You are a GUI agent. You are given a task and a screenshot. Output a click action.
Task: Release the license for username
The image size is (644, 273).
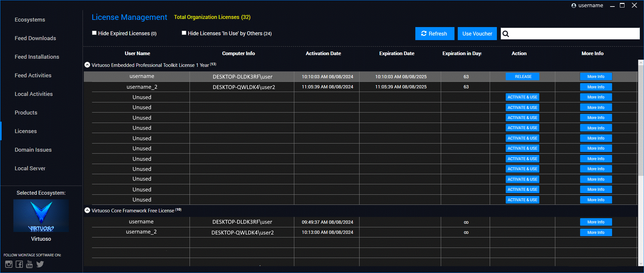tap(523, 77)
